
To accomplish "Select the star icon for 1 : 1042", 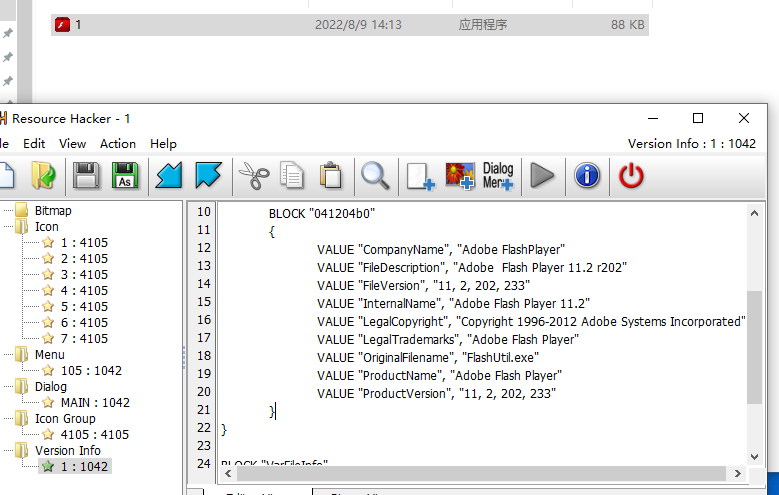I will click(48, 467).
